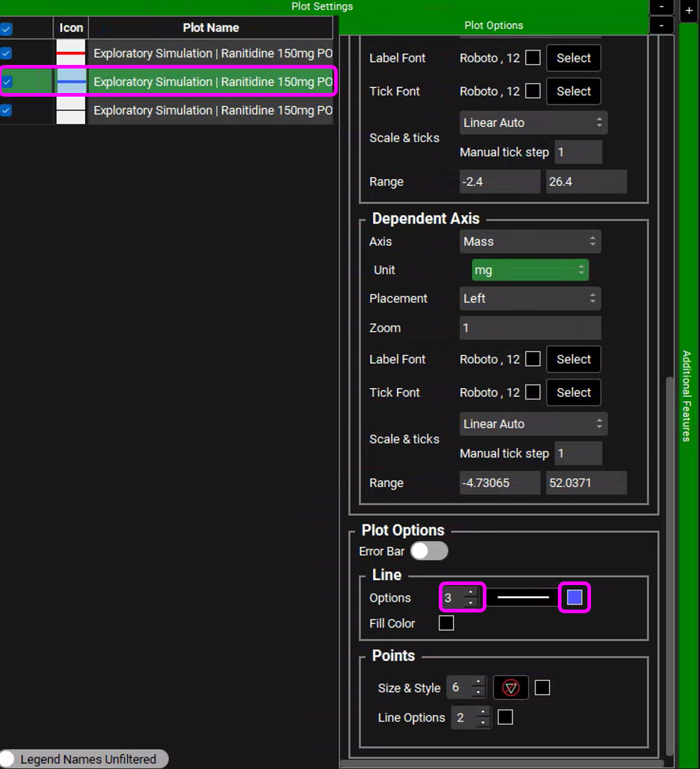Collapse the Plot Settings panel
700x769 pixels.
pos(662,6)
